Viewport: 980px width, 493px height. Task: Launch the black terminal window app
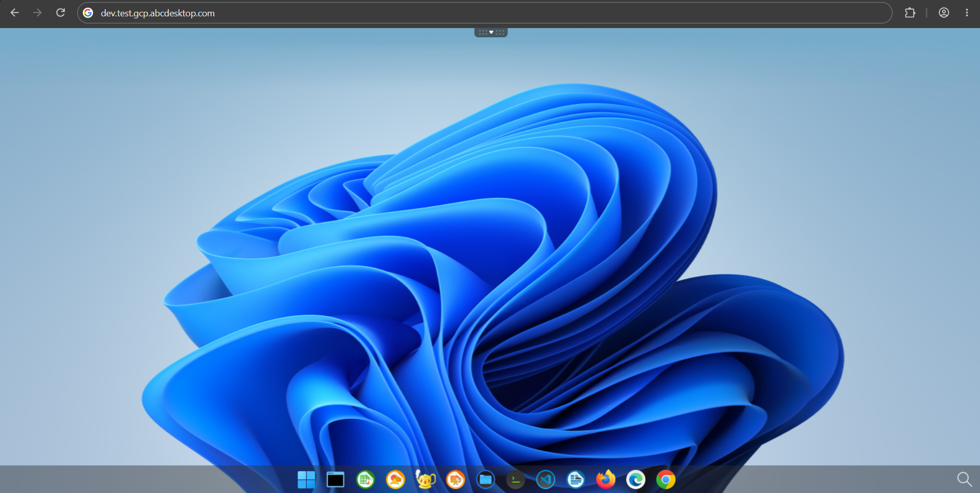click(335, 480)
